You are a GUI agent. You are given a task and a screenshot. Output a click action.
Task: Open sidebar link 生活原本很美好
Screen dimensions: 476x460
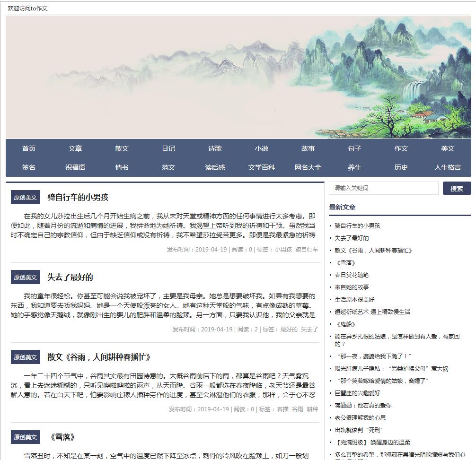click(x=354, y=300)
